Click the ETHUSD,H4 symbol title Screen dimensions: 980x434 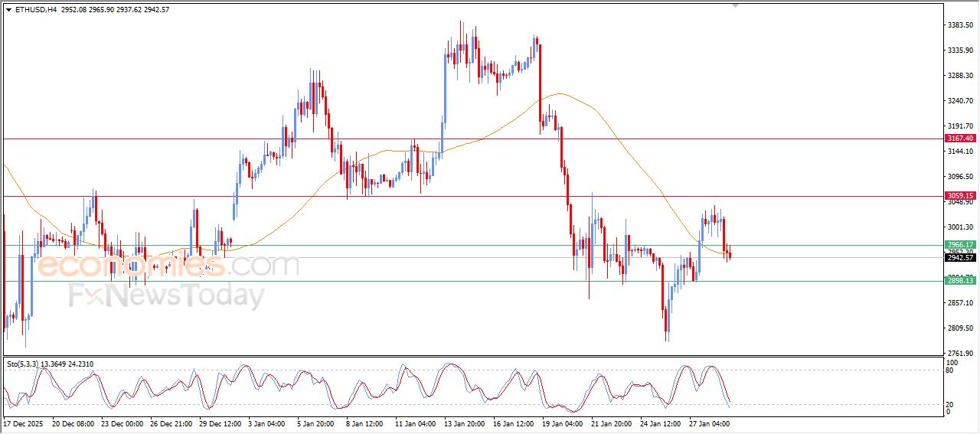[35, 10]
